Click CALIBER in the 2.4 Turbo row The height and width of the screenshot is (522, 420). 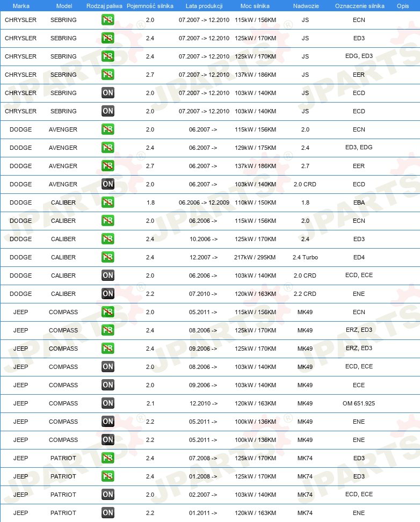click(x=63, y=257)
